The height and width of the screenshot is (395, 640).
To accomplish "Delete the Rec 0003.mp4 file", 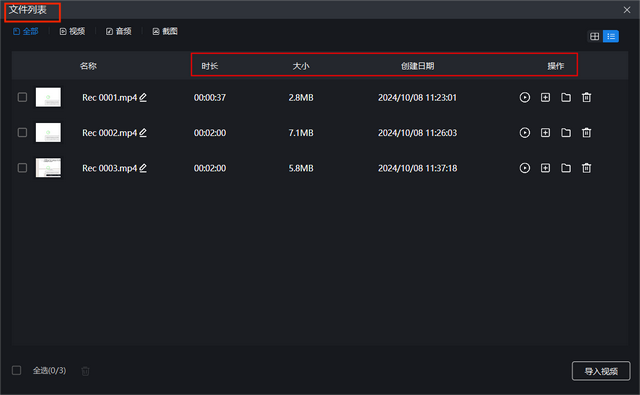I will pos(587,168).
